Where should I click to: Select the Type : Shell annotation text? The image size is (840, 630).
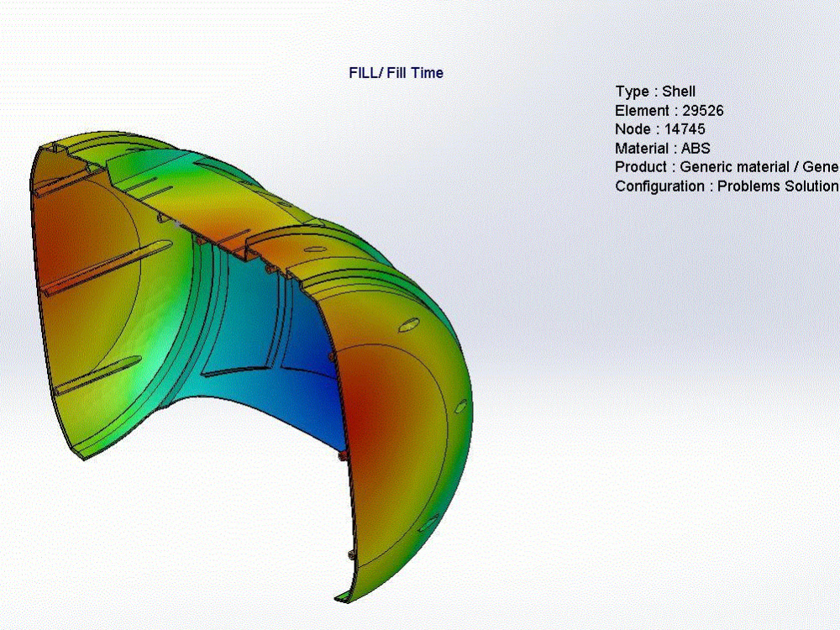pos(654,92)
